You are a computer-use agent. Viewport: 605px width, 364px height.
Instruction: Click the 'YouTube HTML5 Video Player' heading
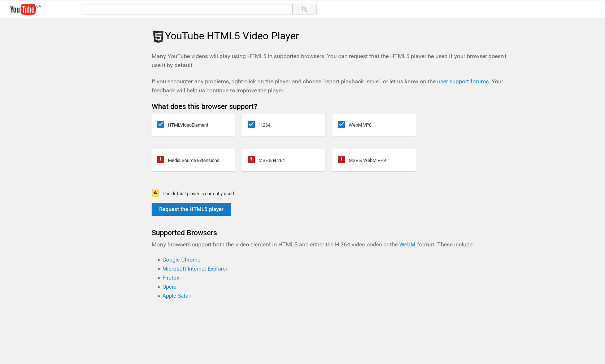pos(232,36)
